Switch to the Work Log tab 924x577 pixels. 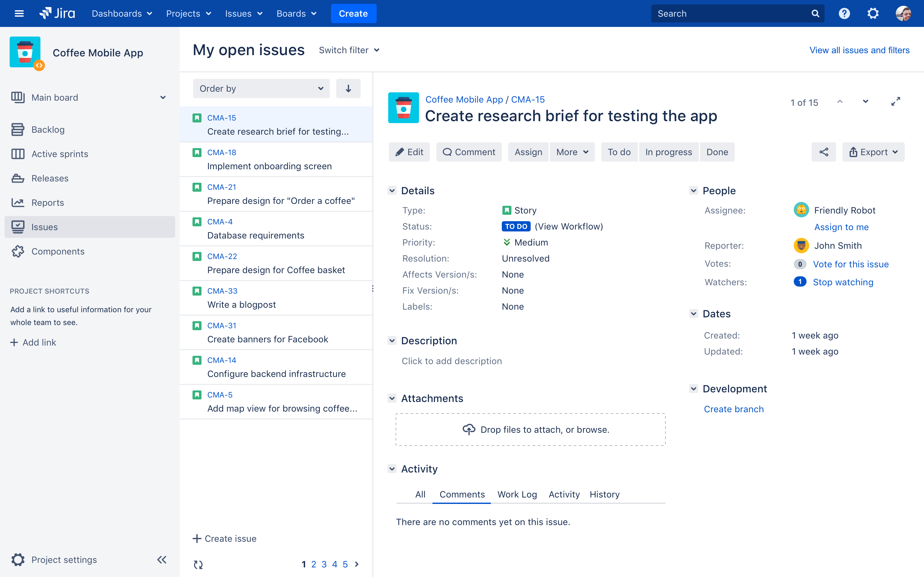(517, 494)
